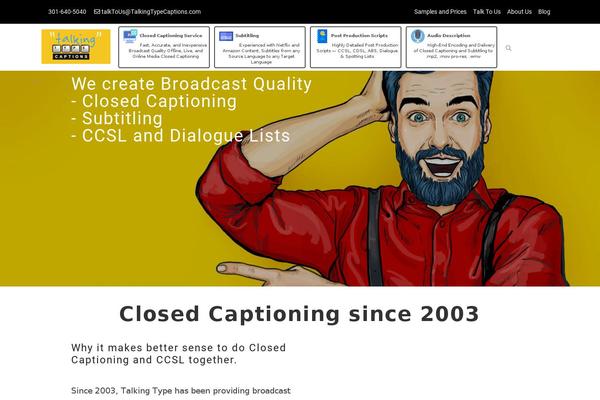Click 'Fast, Accurate, and Inexpensive' description text
600x400 pixels.
coord(167,51)
